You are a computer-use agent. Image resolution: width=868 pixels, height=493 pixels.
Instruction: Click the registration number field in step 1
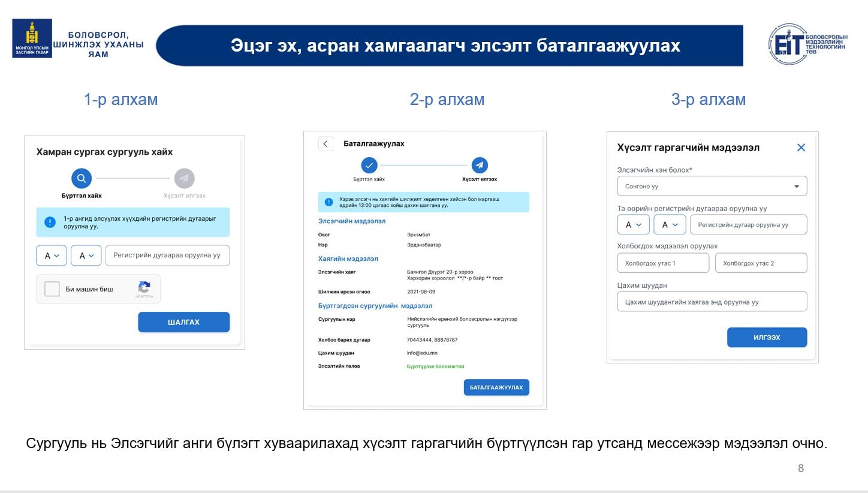[x=167, y=255]
